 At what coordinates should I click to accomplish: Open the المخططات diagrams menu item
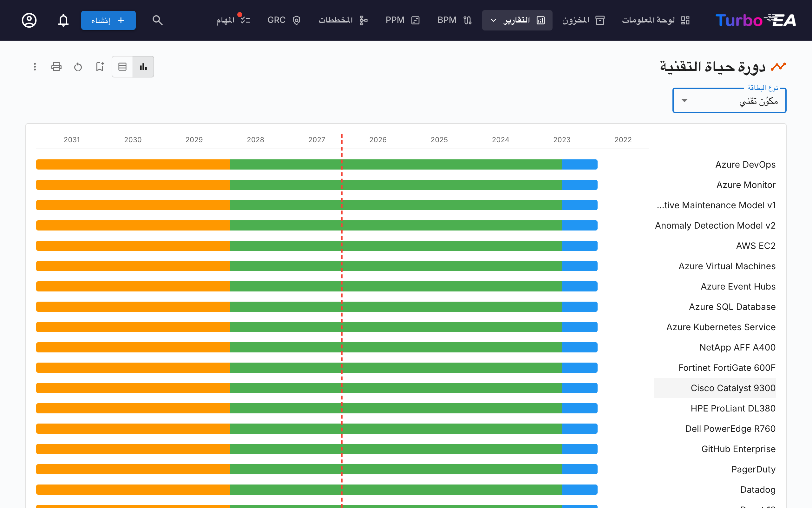tap(343, 20)
